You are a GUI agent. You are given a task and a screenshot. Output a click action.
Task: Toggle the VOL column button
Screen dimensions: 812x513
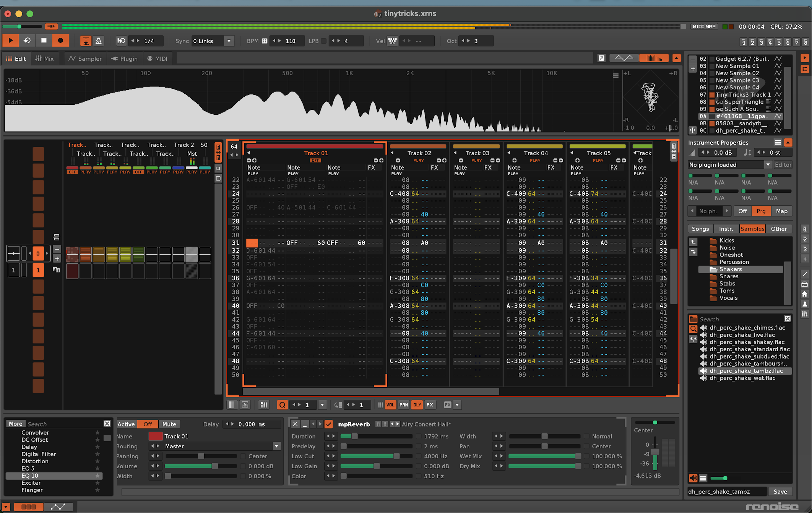(x=390, y=405)
